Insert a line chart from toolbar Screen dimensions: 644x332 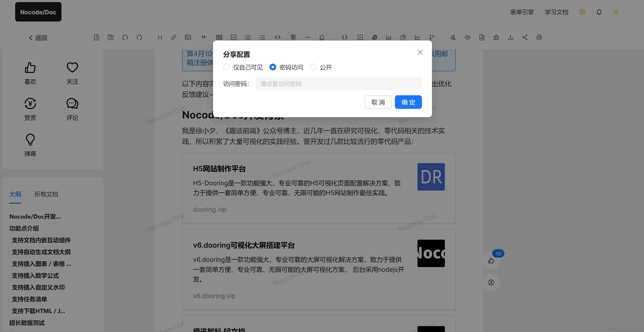[417, 37]
